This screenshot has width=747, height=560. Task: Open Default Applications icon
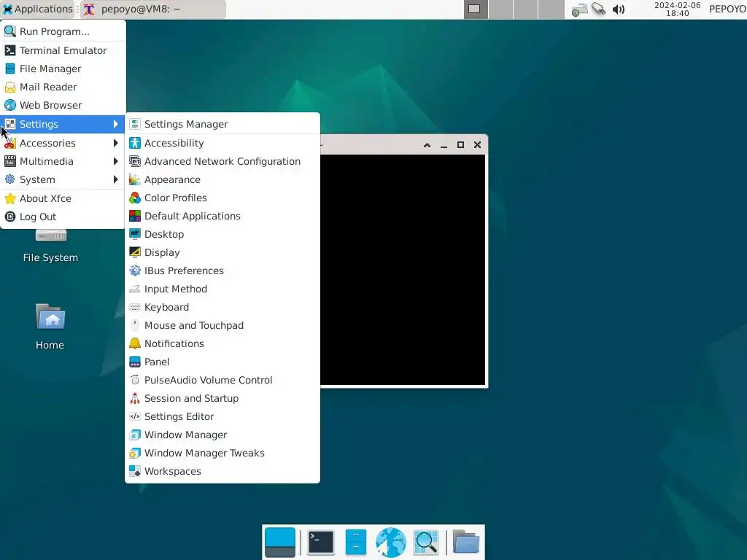pos(135,216)
